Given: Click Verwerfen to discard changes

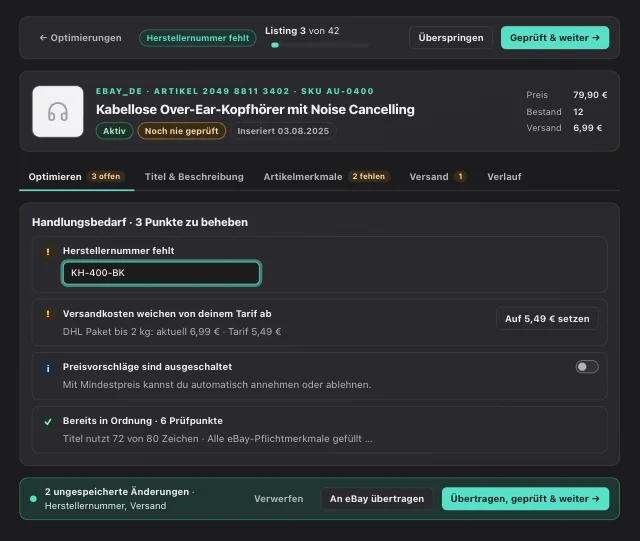Looking at the screenshot, I should pyautogui.click(x=279, y=499).
